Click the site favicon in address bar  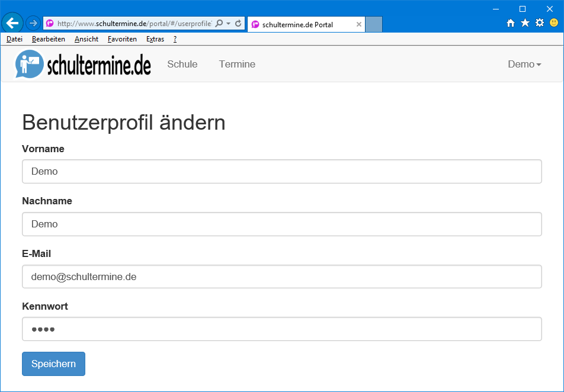click(50, 23)
